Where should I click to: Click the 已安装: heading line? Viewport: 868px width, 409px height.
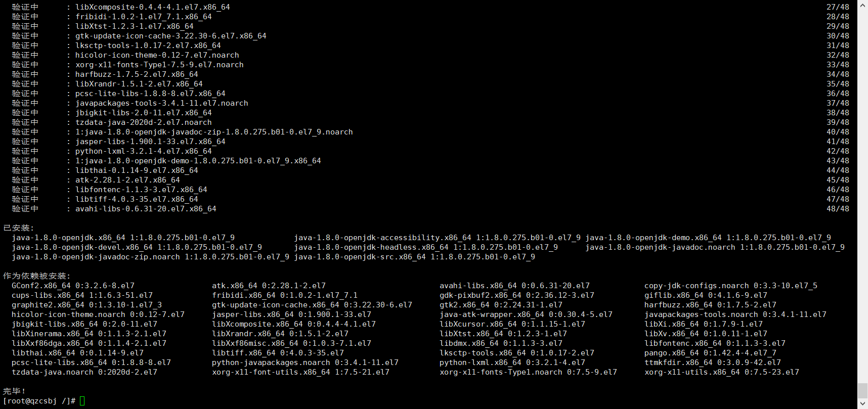(x=18, y=228)
